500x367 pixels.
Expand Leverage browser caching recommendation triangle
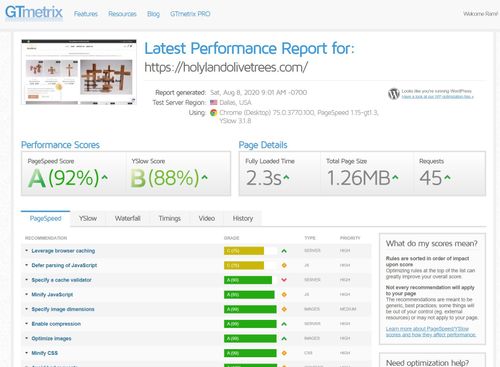[x=27, y=250]
